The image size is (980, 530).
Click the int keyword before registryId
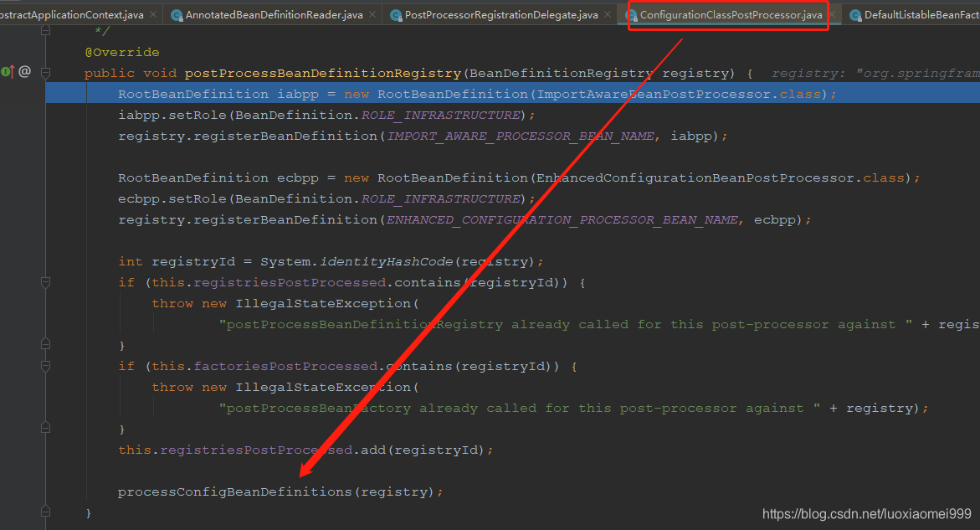(x=131, y=262)
